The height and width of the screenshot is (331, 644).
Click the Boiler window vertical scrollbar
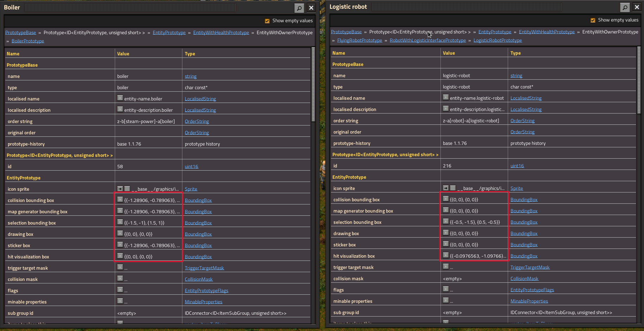[x=313, y=85]
